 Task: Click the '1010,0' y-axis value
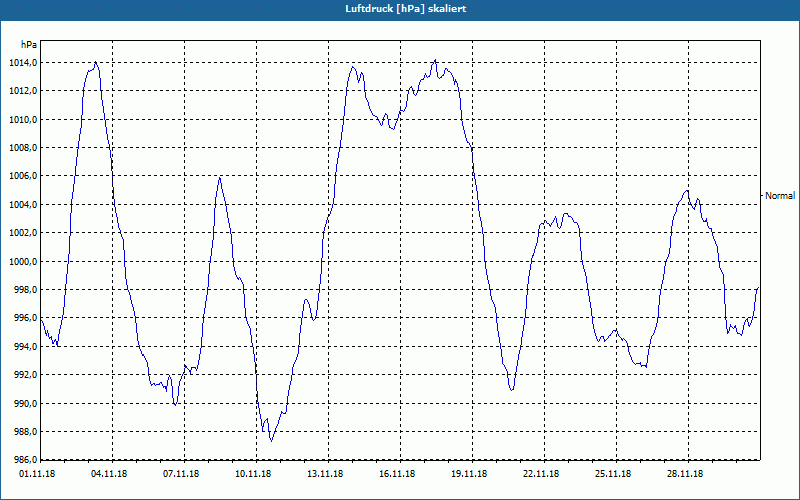(22, 120)
